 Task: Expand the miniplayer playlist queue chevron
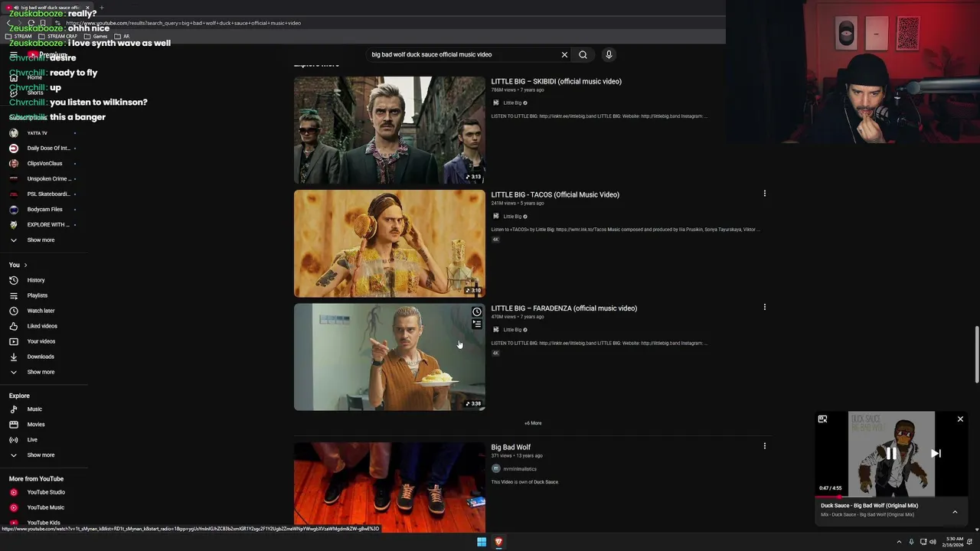pyautogui.click(x=955, y=512)
